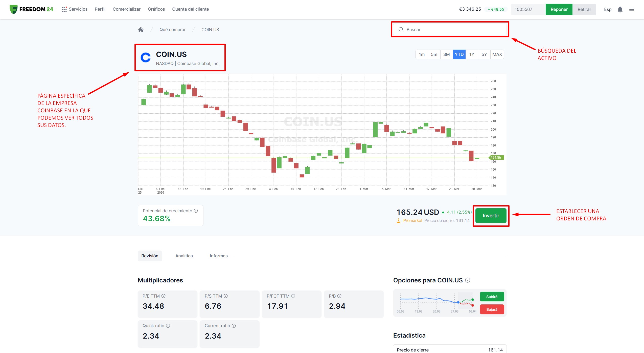Click the P/E TTM info icon
Screen dimensions: 644x353
coord(164,296)
